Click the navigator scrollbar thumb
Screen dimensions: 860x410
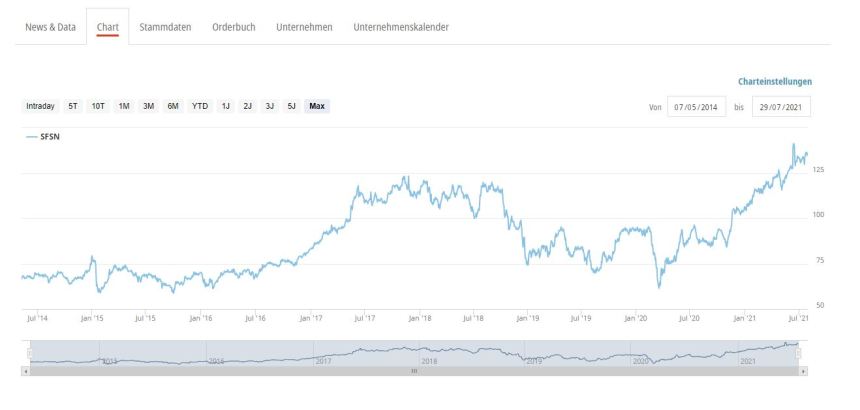414,370
